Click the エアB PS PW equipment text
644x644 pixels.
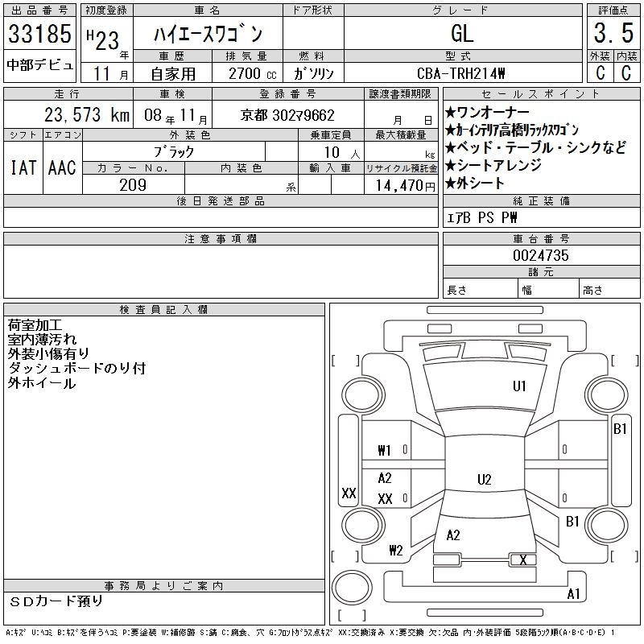[481, 217]
